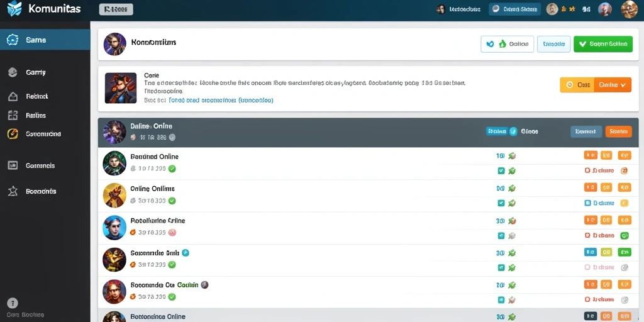This screenshot has width=644, height=322.
Task: Open the red-avatar user's picture in Conhin row
Action: pos(114,291)
